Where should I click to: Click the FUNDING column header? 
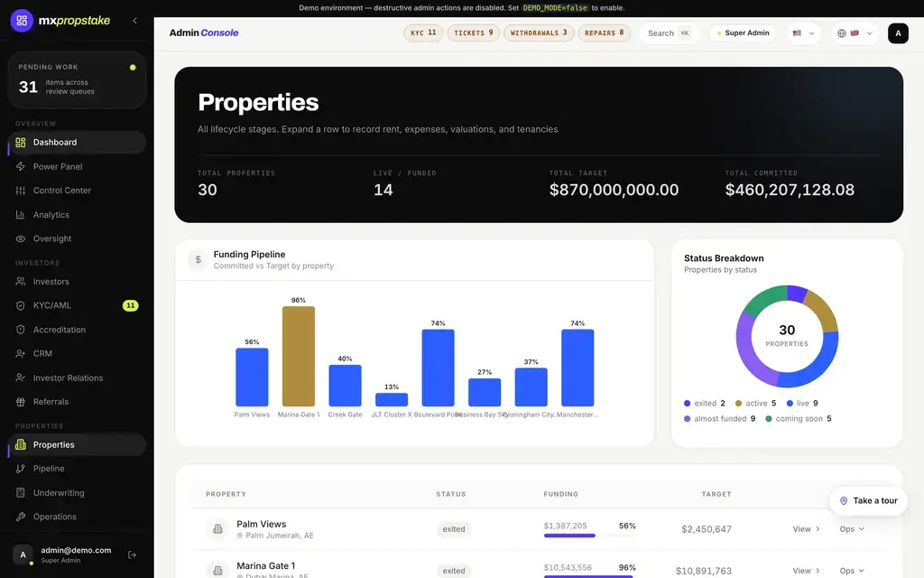coord(560,494)
